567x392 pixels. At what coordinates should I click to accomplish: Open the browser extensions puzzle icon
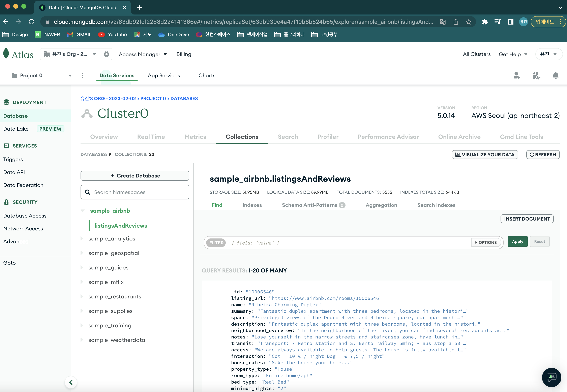click(x=485, y=22)
